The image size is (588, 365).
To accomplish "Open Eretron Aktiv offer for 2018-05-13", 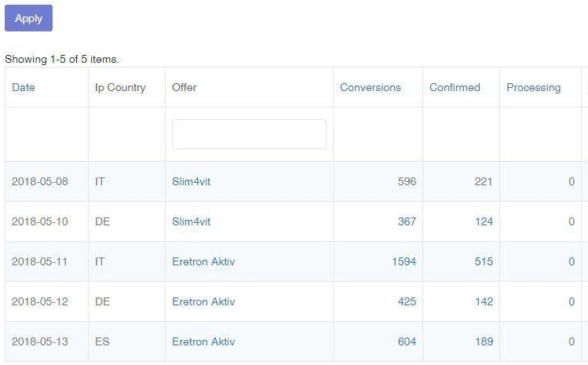I will pyautogui.click(x=203, y=341).
